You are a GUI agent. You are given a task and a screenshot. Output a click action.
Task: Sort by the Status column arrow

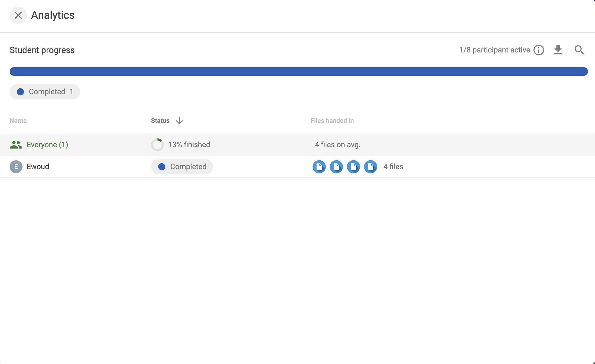pyautogui.click(x=179, y=121)
